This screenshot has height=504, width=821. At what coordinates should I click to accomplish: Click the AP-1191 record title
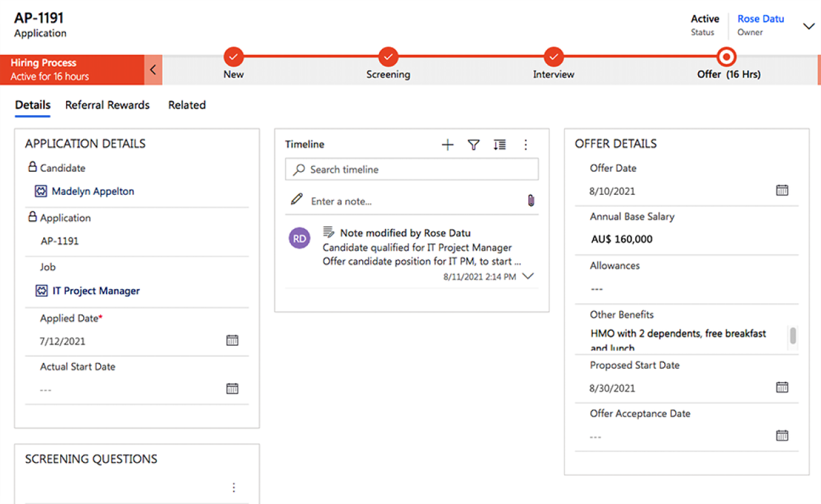pyautogui.click(x=39, y=18)
